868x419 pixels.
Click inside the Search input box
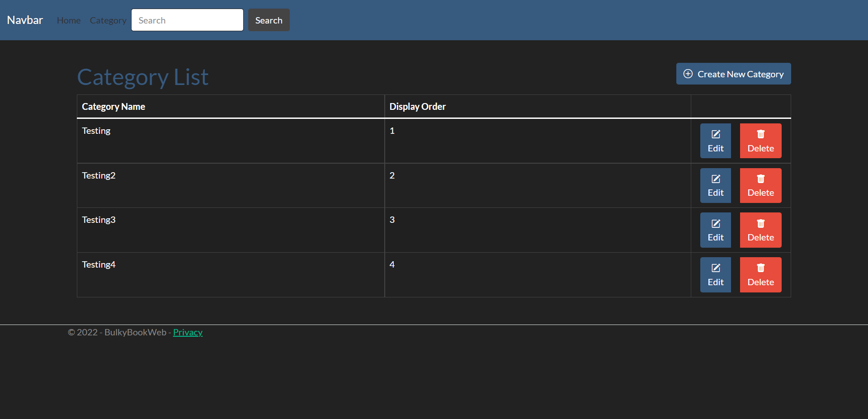click(x=187, y=20)
